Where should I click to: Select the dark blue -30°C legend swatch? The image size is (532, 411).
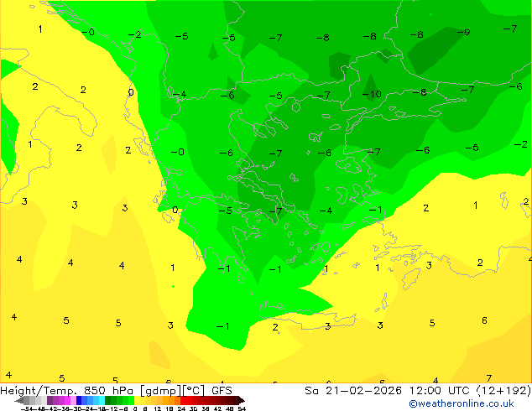click(79, 400)
